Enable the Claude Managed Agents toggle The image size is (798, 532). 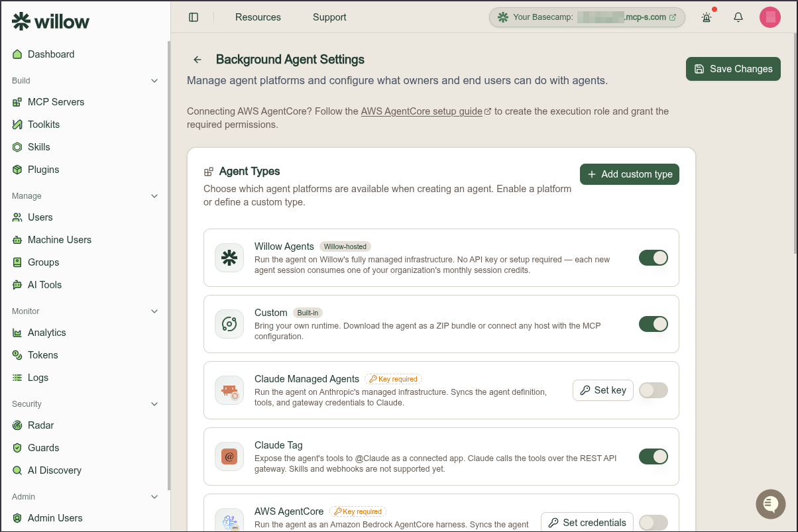tap(654, 390)
